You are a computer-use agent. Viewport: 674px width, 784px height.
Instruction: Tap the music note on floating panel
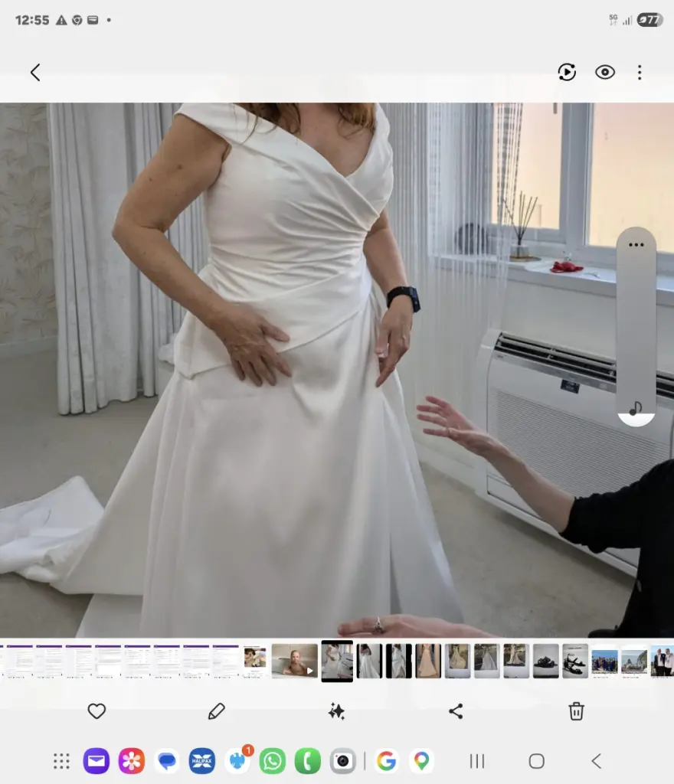pyautogui.click(x=636, y=409)
